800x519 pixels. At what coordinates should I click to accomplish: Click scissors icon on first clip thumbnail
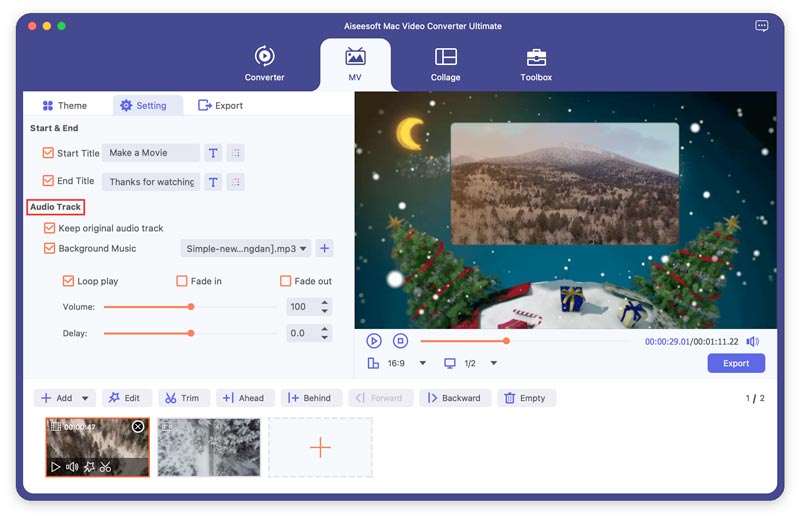(x=106, y=466)
